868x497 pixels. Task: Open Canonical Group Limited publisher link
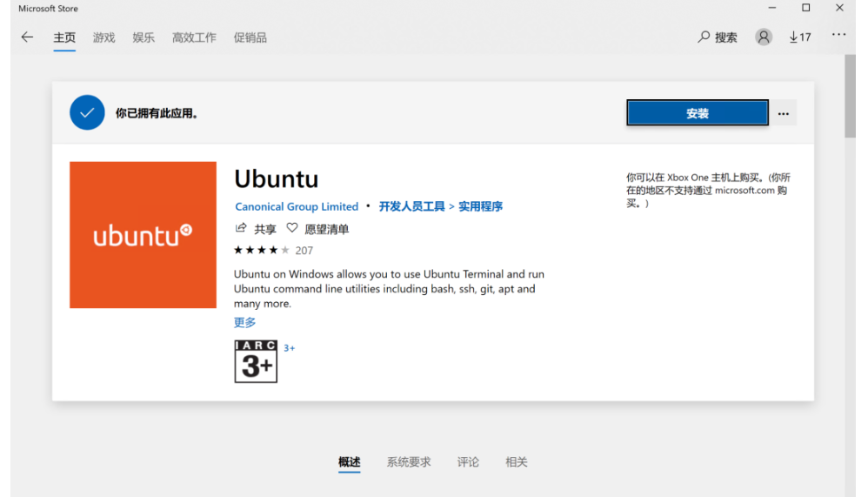(x=297, y=206)
